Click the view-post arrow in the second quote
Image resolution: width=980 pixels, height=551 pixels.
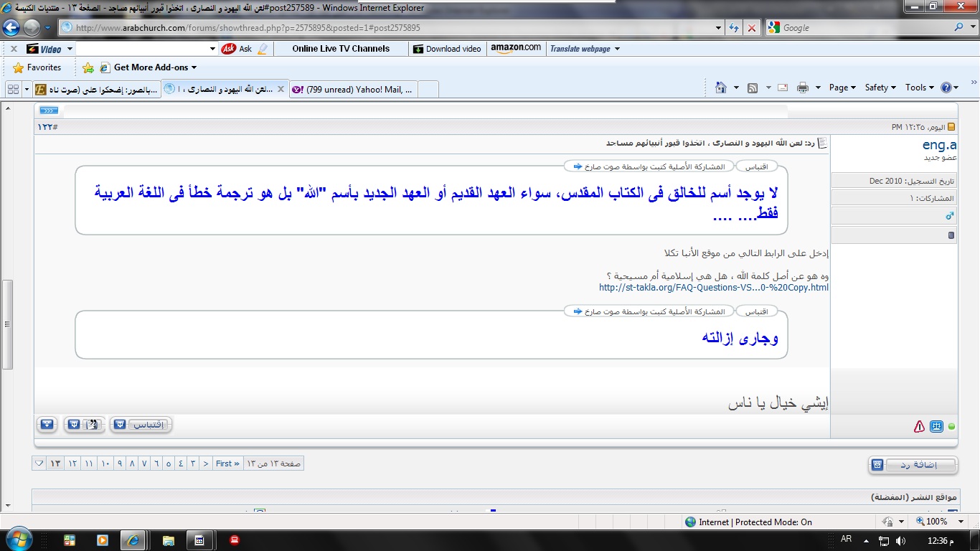pos(578,311)
